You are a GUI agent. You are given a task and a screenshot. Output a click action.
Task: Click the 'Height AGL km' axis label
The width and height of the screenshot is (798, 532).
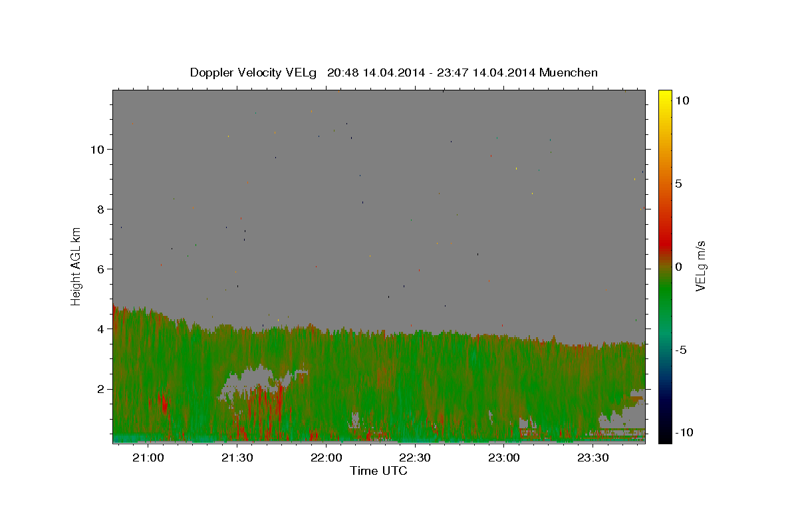point(76,265)
